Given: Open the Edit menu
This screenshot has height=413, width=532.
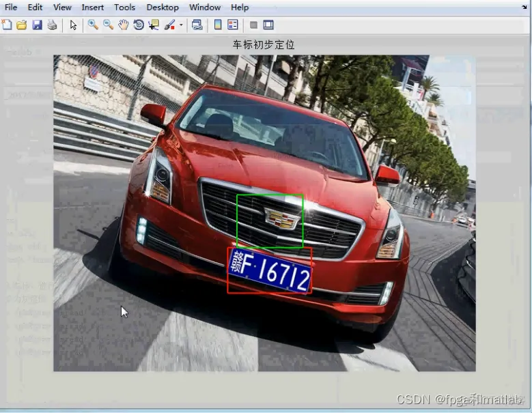Looking at the screenshot, I should click(x=35, y=7).
